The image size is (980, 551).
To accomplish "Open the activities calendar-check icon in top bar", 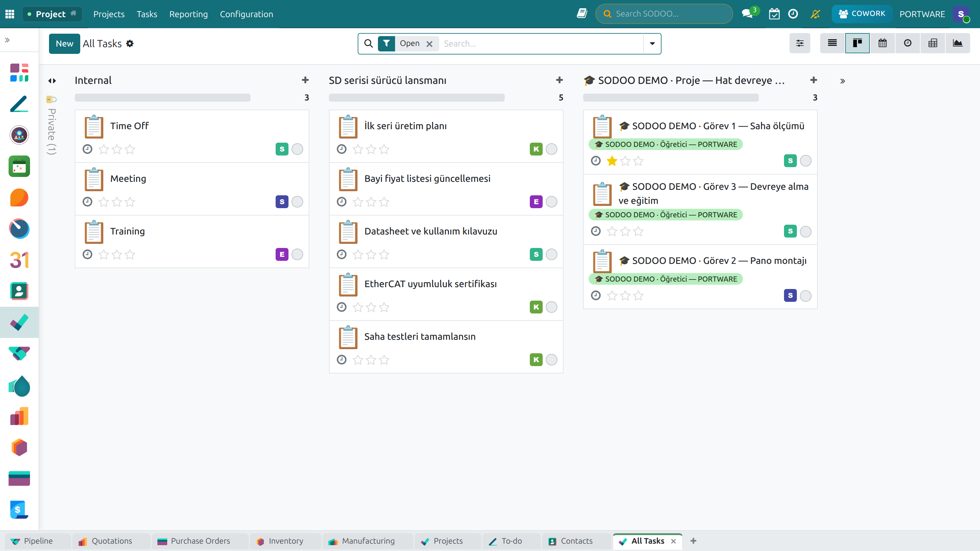I will pos(774,14).
